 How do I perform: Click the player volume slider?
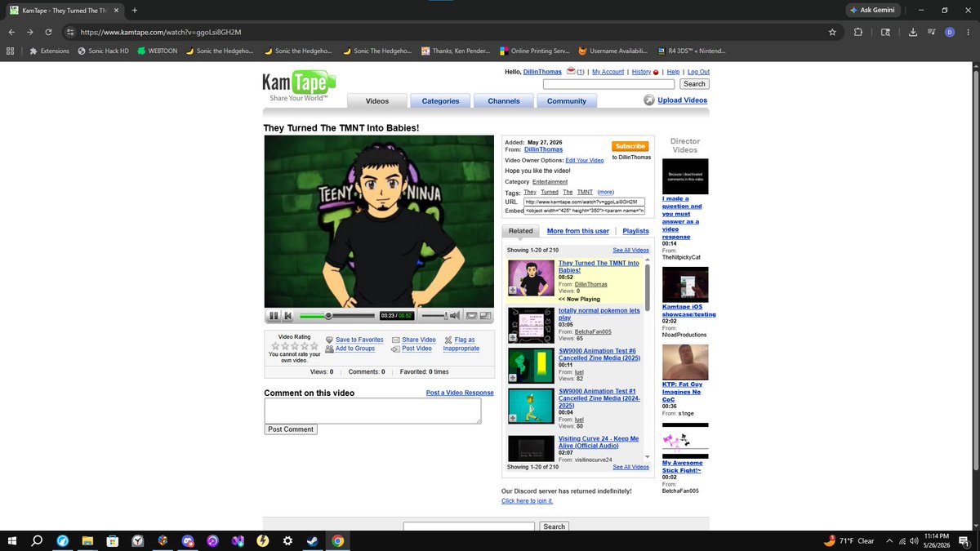(x=433, y=316)
